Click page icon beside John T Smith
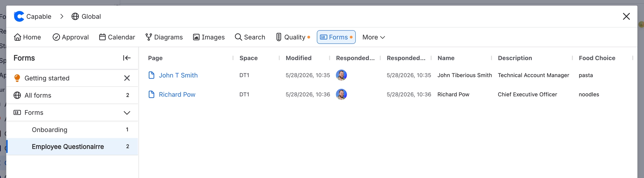The image size is (644, 178). pos(151,75)
